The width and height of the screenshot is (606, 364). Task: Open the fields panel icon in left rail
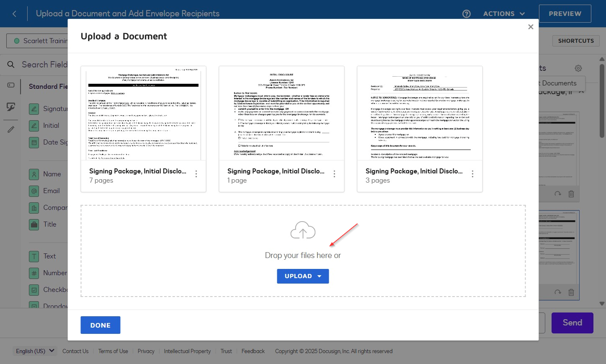(11, 85)
